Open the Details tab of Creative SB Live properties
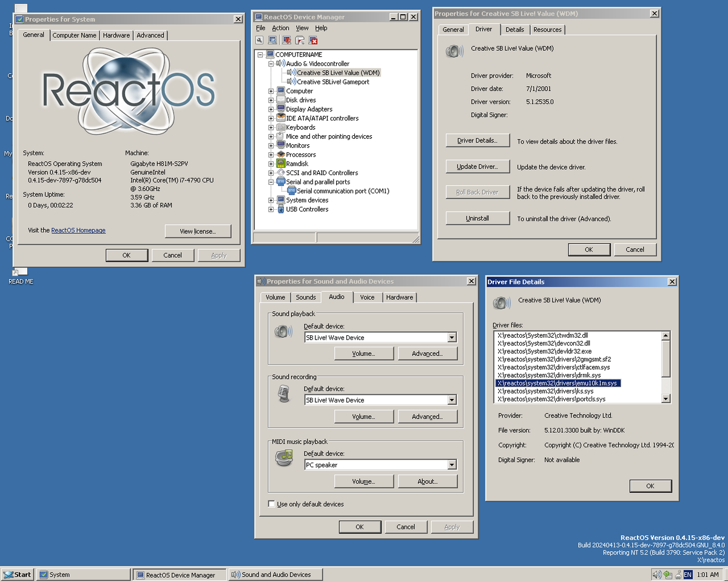 (x=514, y=29)
